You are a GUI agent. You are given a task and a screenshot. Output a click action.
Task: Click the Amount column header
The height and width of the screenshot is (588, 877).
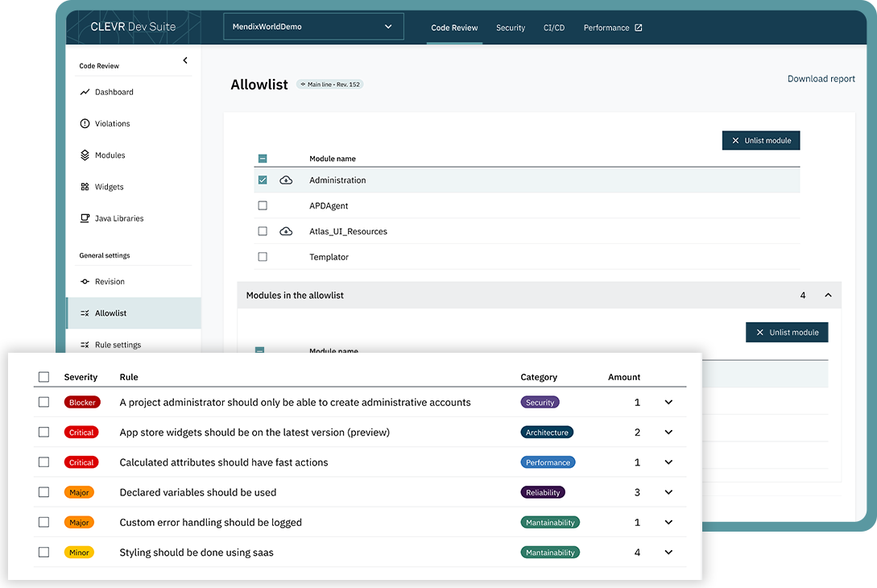pos(624,377)
